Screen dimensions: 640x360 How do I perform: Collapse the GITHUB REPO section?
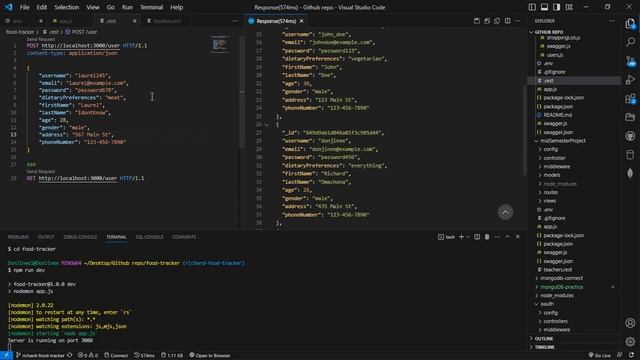click(x=532, y=32)
